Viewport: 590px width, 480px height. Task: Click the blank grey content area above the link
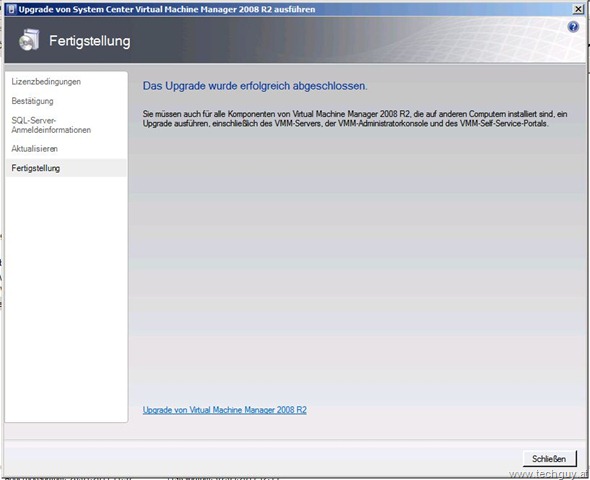click(356, 263)
